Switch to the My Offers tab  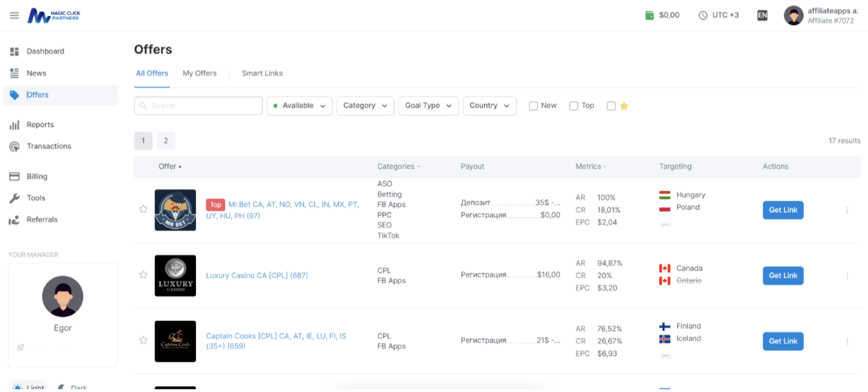tap(199, 73)
